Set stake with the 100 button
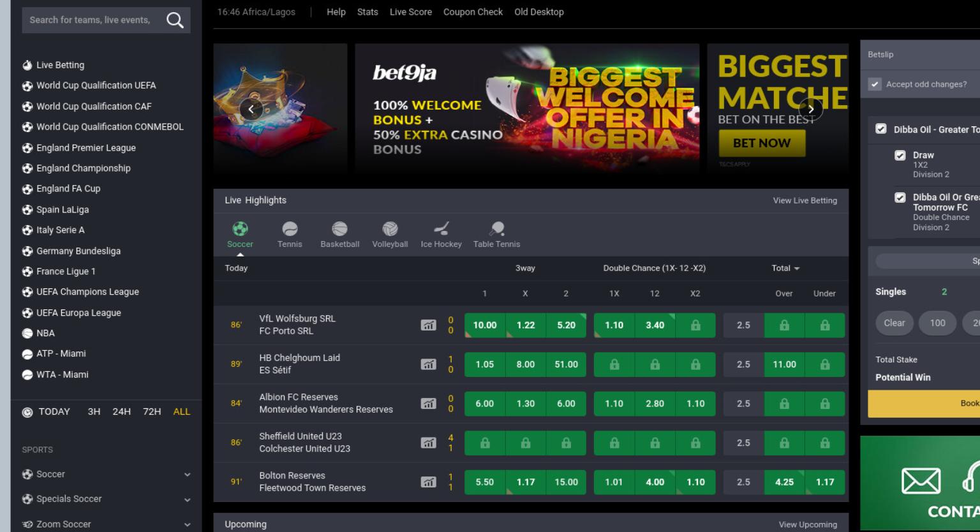The width and height of the screenshot is (980, 532). point(937,323)
